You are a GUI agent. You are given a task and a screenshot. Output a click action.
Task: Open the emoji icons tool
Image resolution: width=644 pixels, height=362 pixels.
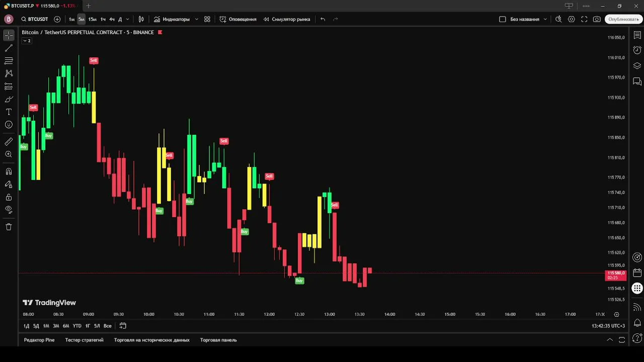[9, 125]
